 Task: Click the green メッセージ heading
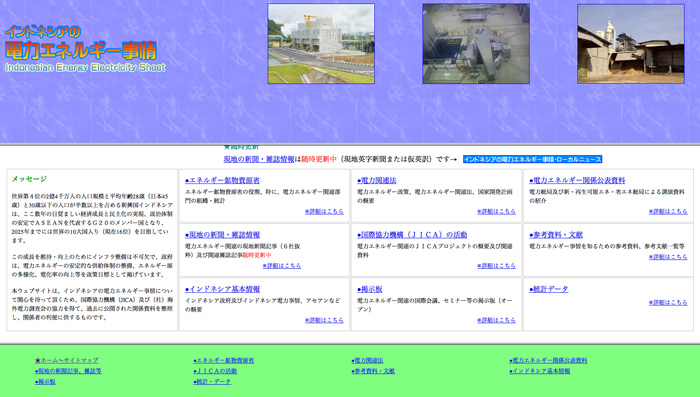29,179
